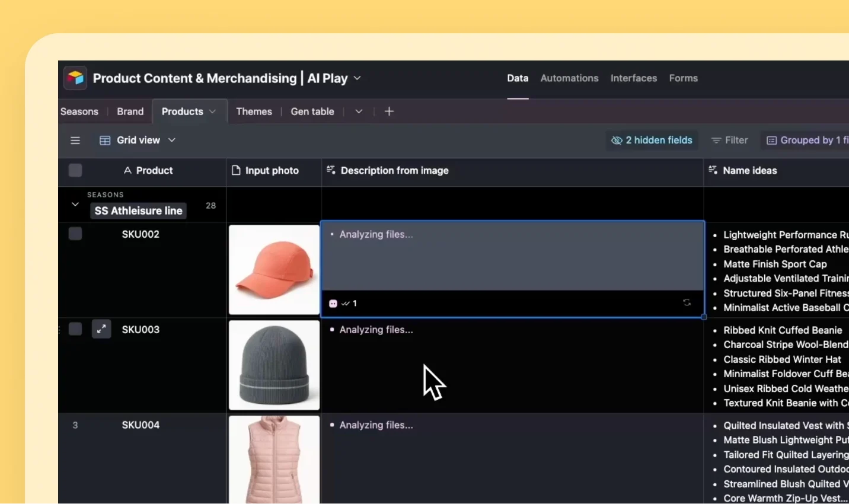Click the expand record icon on SKU003 row

101,329
